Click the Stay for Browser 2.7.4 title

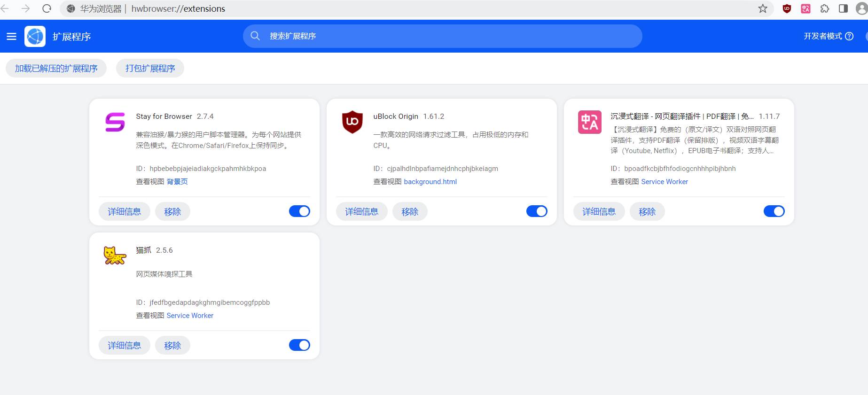[175, 116]
